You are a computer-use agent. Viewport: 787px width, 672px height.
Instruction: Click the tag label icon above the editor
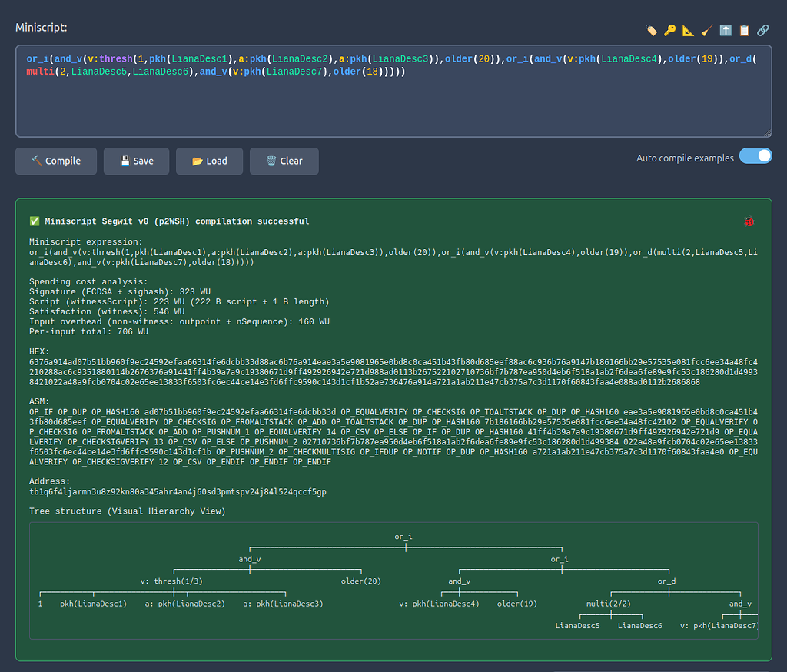[652, 31]
